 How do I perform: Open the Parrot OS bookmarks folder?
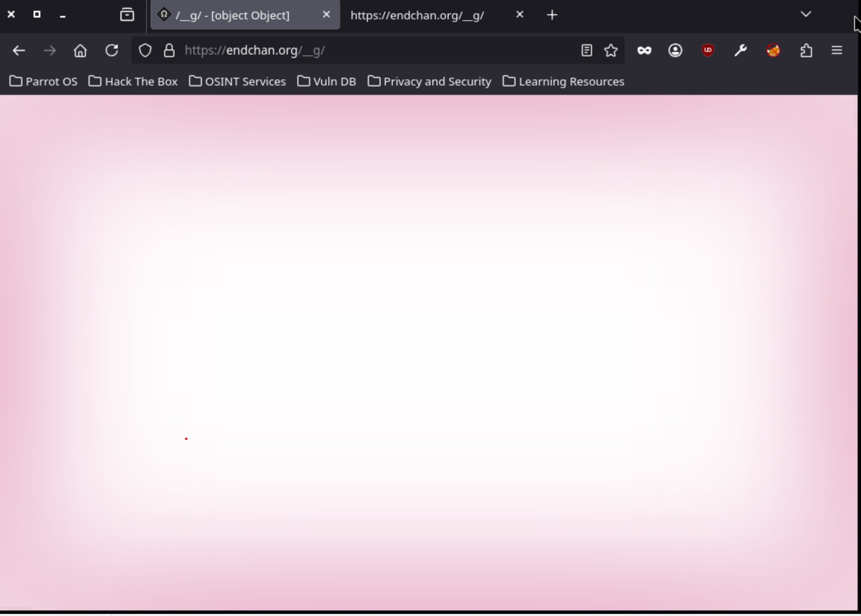(x=43, y=82)
